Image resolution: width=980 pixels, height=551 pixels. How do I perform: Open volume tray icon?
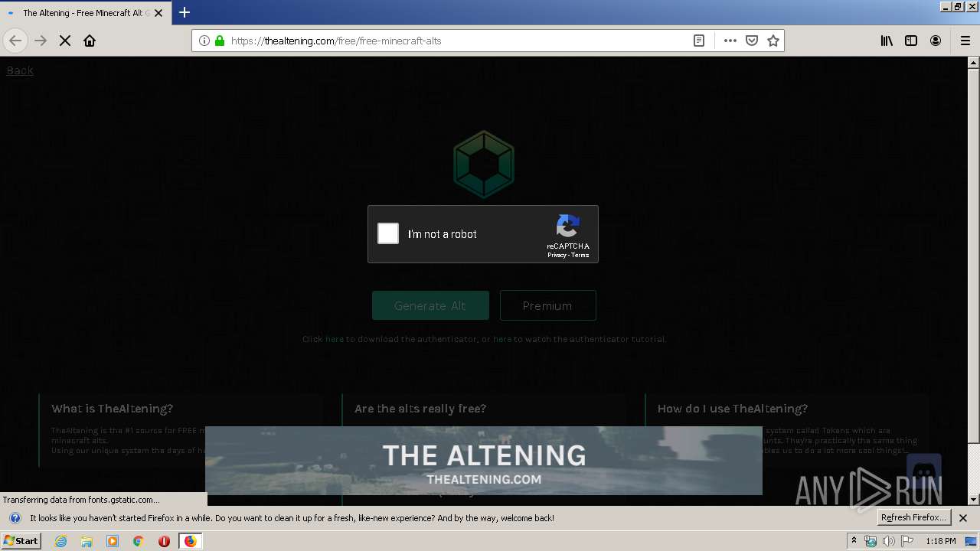click(x=888, y=541)
